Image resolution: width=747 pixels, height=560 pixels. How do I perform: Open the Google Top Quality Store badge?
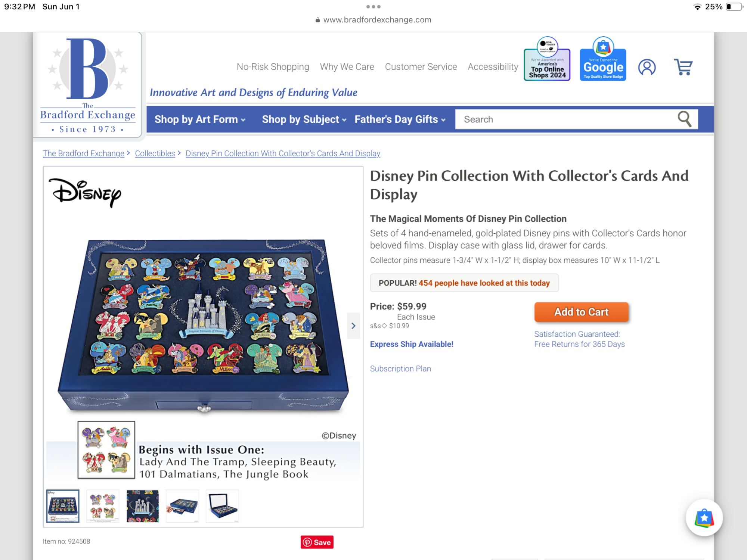pyautogui.click(x=603, y=59)
